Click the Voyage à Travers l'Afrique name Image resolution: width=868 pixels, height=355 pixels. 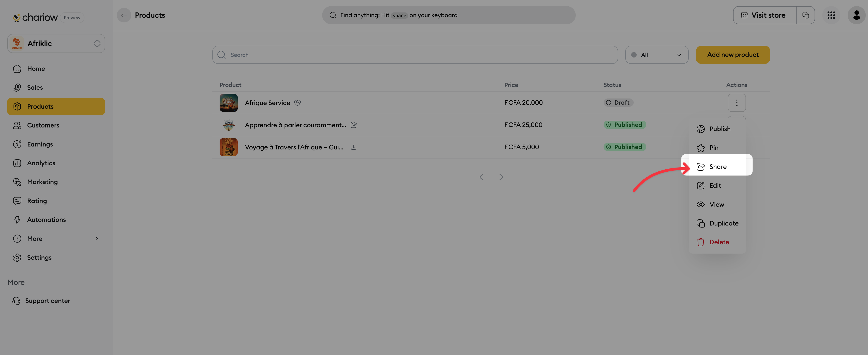coord(294,147)
